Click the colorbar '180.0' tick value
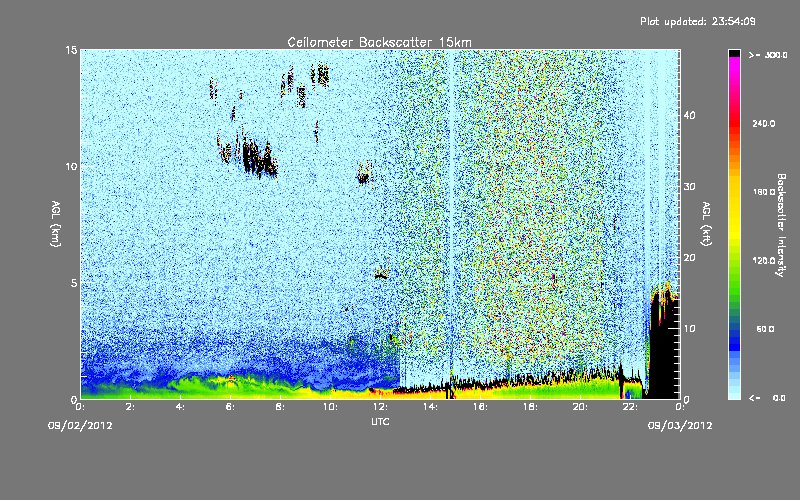The height and width of the screenshot is (500, 800). point(763,192)
